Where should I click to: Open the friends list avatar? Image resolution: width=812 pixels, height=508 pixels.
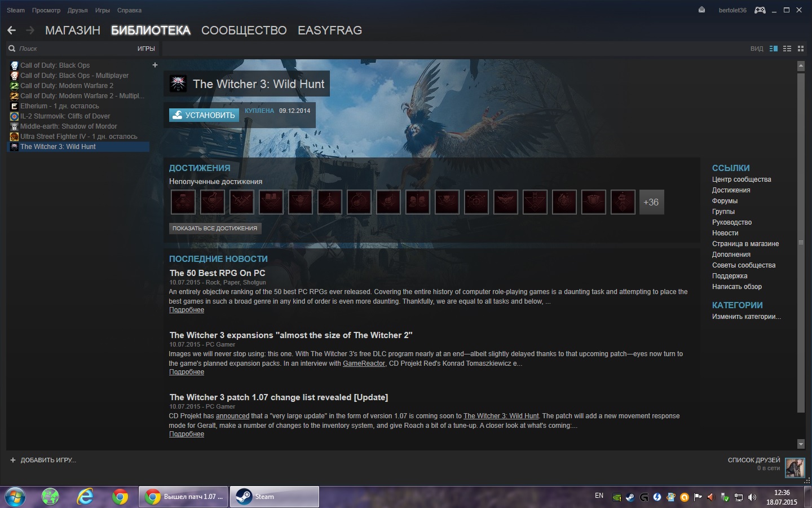(795, 467)
